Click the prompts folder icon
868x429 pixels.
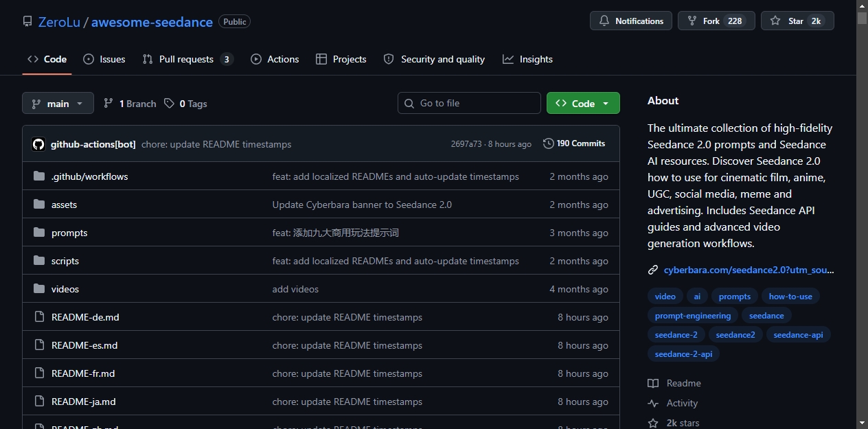[x=38, y=233]
